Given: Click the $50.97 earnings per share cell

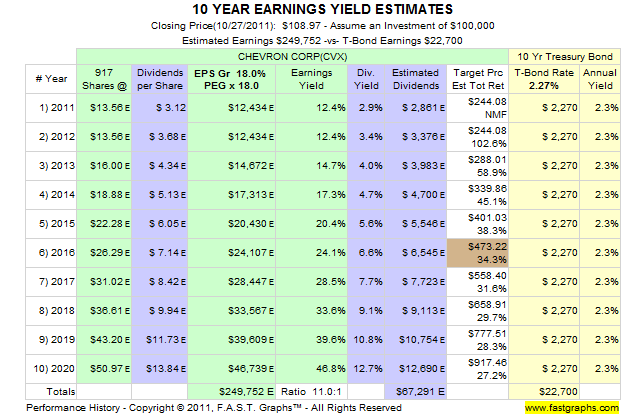Looking at the screenshot, I should (x=104, y=369).
